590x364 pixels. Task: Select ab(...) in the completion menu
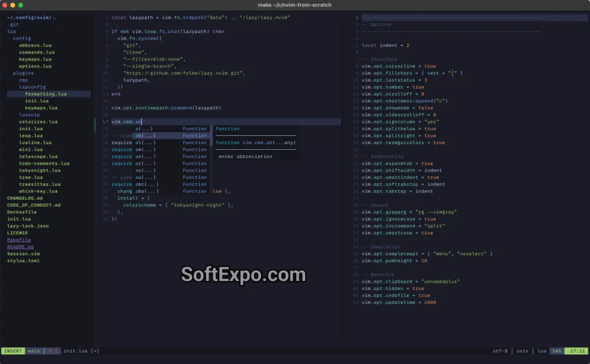click(146, 135)
